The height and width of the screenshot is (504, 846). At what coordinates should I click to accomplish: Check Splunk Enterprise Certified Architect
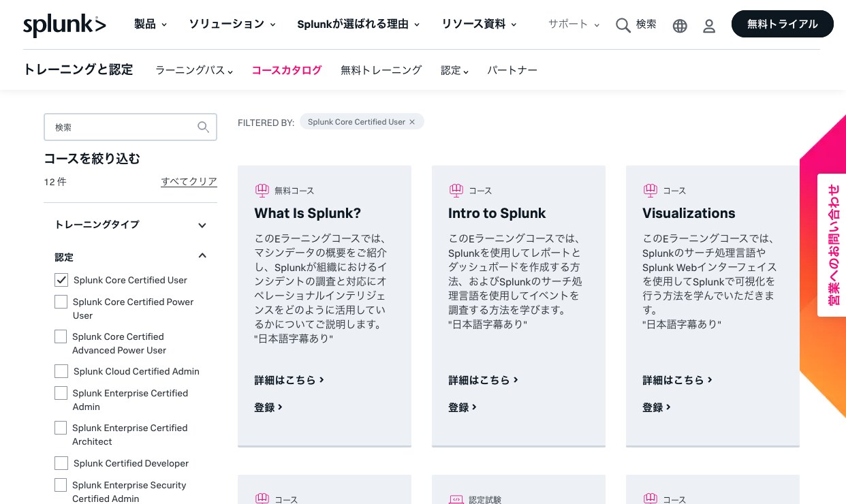tap(61, 428)
